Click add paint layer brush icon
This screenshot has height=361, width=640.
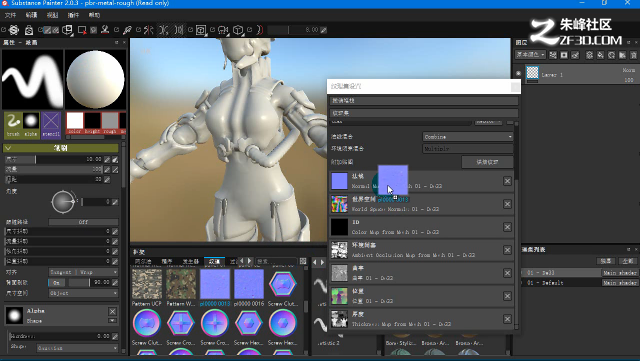click(575, 55)
